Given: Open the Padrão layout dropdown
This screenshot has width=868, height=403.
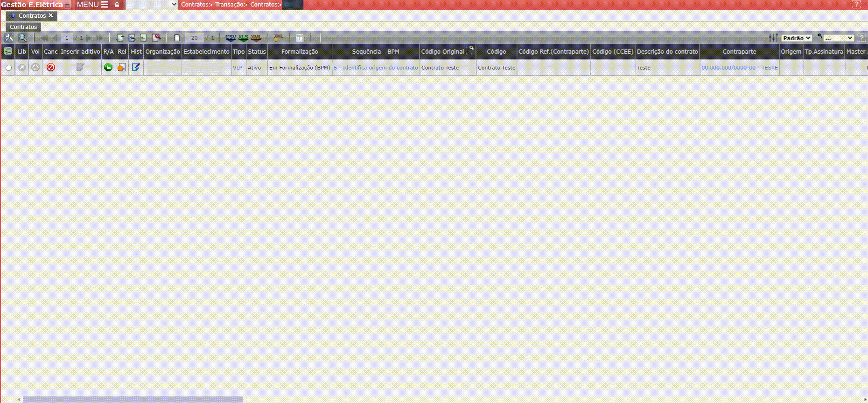Looking at the screenshot, I should 797,38.
